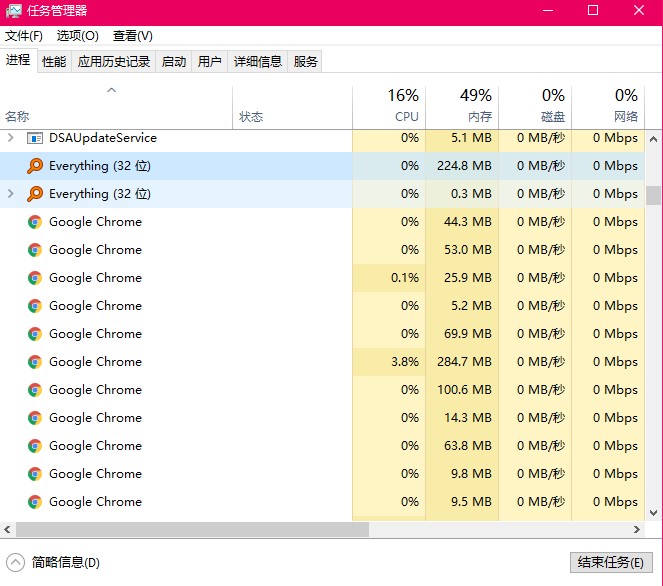Click the vertical scrollbar down arrow
The width and height of the screenshot is (663, 586).
(x=653, y=513)
